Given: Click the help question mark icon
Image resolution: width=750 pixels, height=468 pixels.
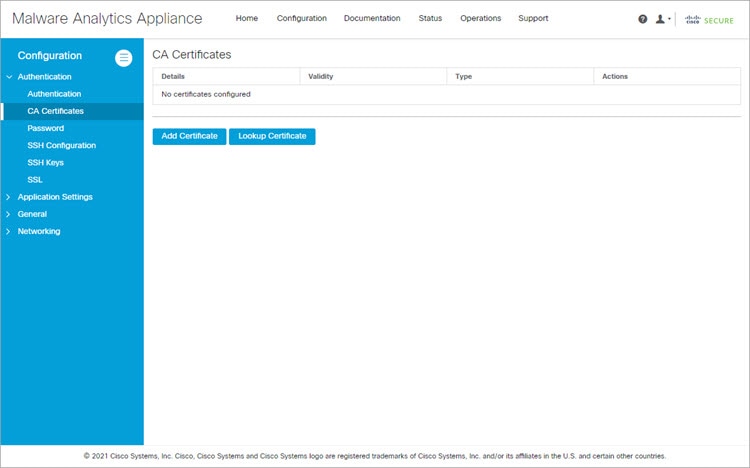Looking at the screenshot, I should (642, 19).
